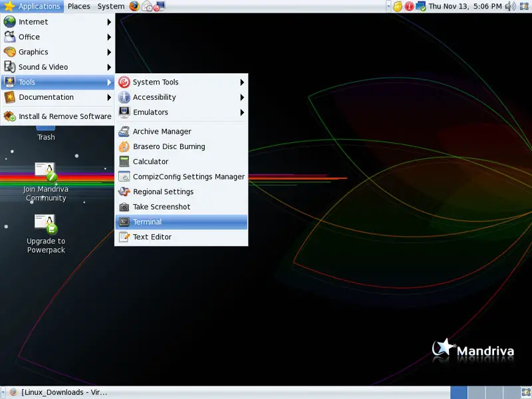
Task: Select the Trash desktop icon
Action: pyautogui.click(x=46, y=134)
